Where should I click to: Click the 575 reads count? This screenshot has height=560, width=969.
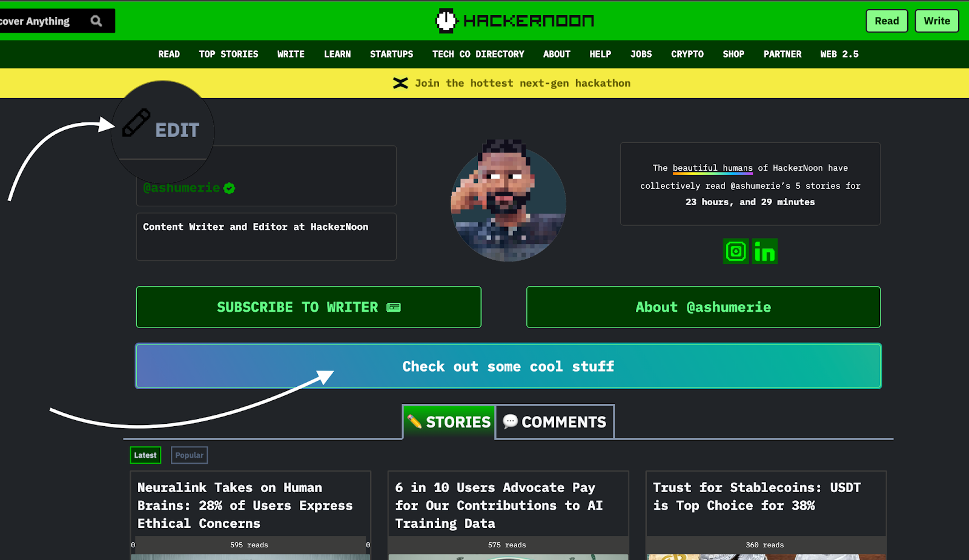coord(507,545)
